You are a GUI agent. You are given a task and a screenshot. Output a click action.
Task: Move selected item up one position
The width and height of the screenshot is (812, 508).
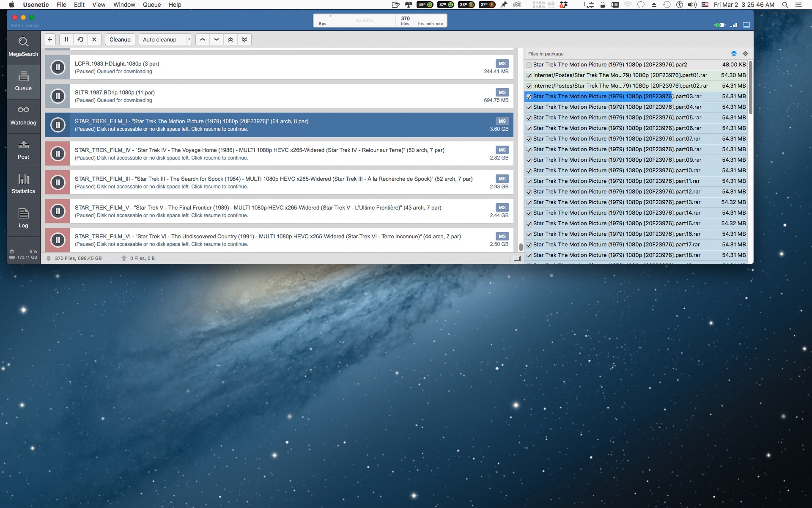pyautogui.click(x=203, y=39)
